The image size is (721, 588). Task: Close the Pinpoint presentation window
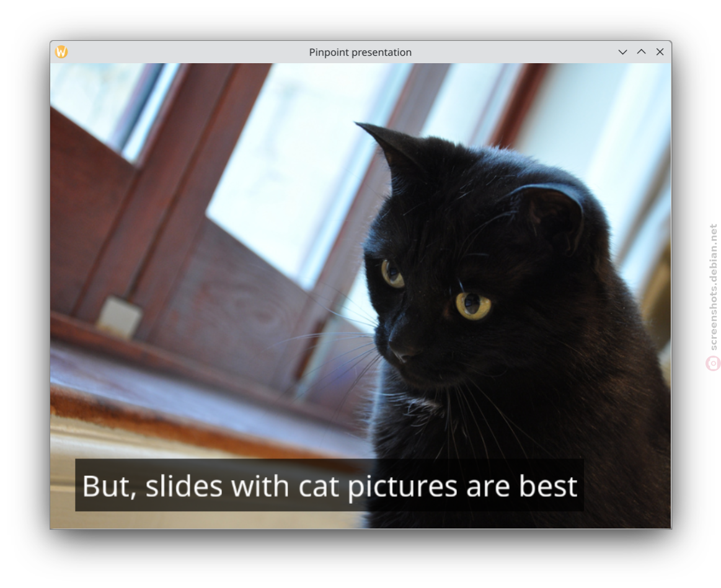click(x=660, y=52)
